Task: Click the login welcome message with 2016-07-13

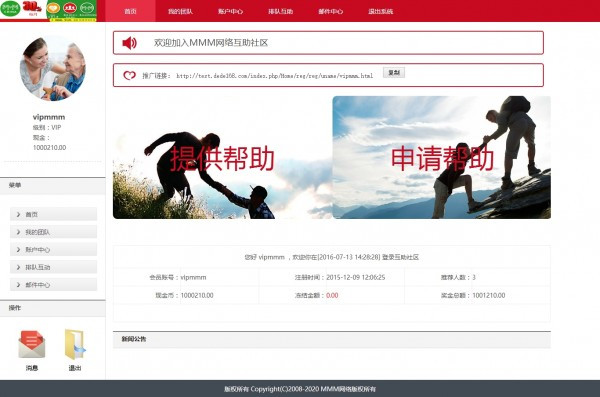Action: (332, 257)
